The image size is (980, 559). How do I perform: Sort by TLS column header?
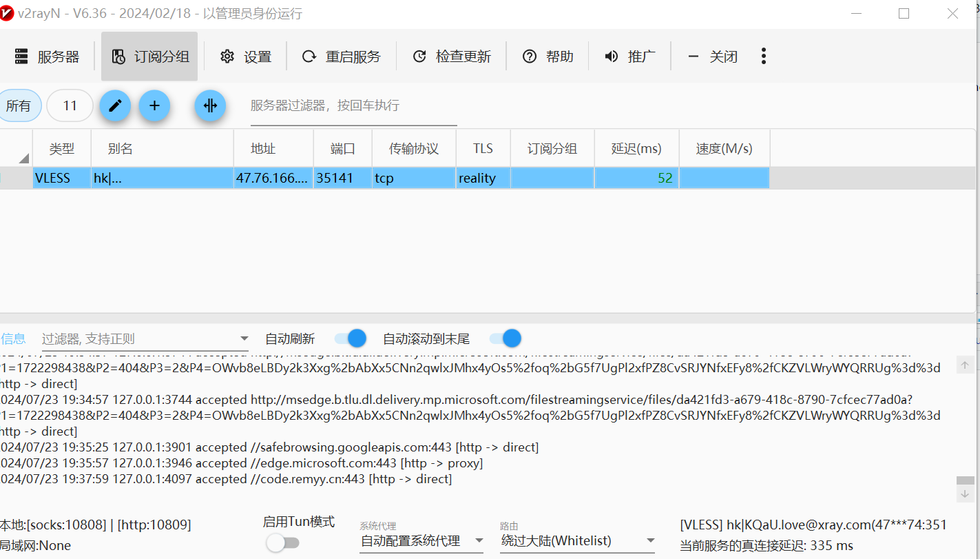coord(483,149)
